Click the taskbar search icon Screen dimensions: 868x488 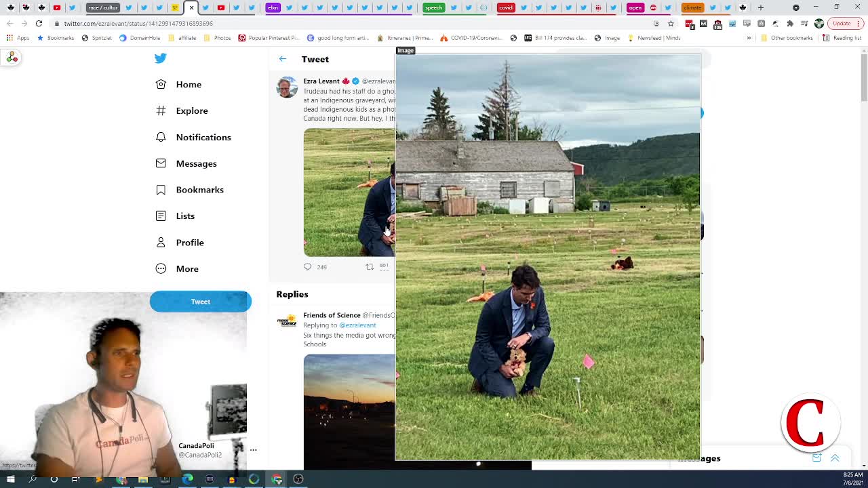pyautogui.click(x=32, y=479)
